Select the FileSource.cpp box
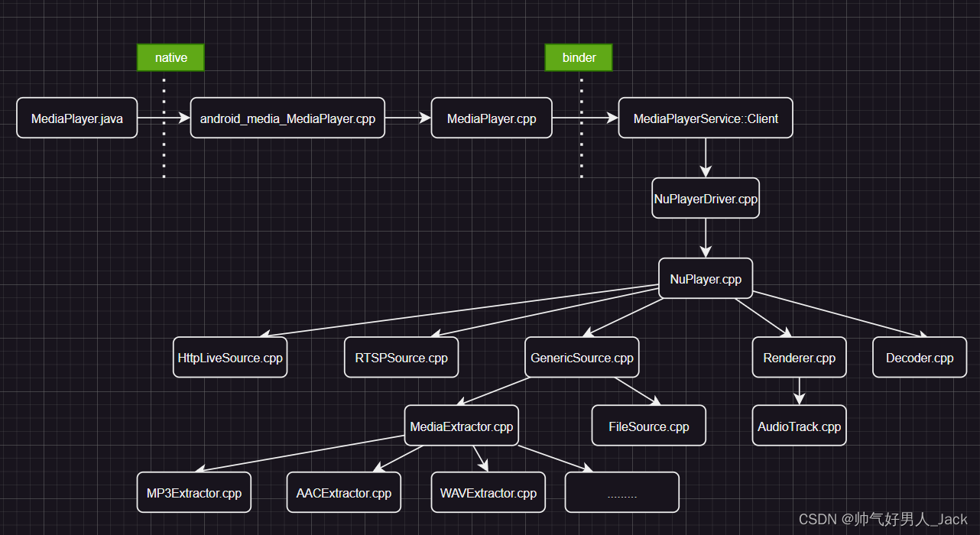The height and width of the screenshot is (535, 980). [x=649, y=426]
